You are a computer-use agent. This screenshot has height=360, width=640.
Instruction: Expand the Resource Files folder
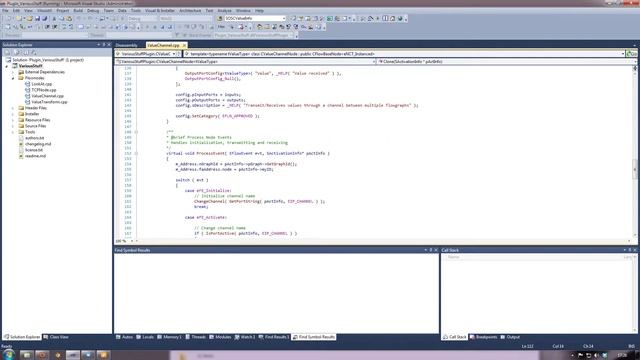(13, 120)
